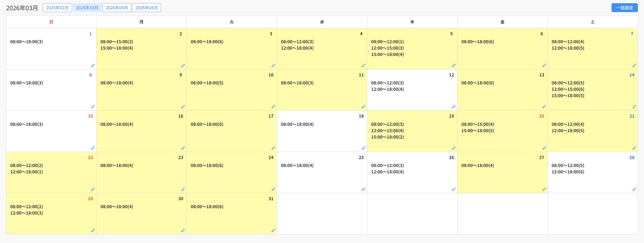The height and width of the screenshot is (243, 644).
Task: Open the pencil editor on March 14
Action: (x=634, y=107)
